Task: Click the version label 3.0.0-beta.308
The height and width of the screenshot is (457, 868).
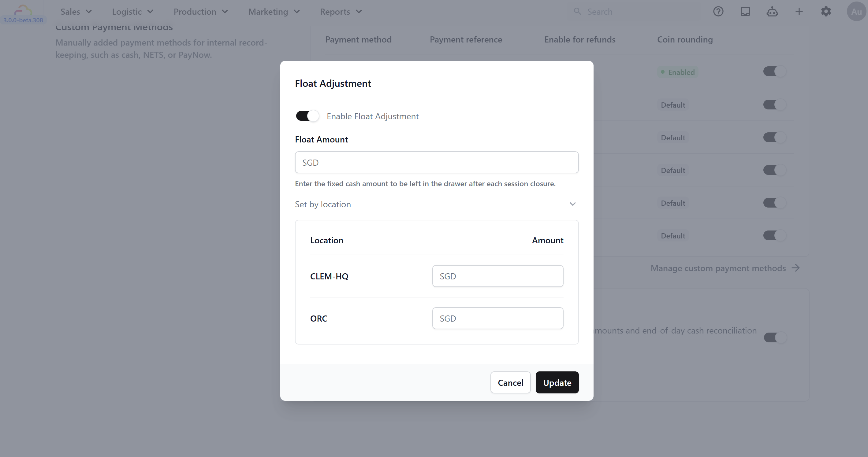Action: click(23, 20)
